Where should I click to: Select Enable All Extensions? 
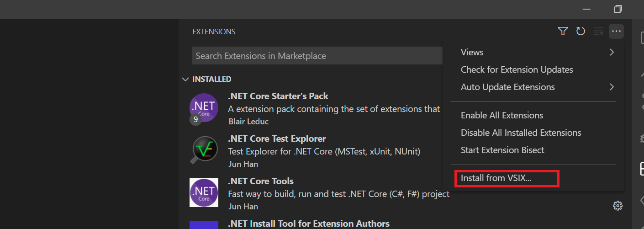click(x=501, y=115)
